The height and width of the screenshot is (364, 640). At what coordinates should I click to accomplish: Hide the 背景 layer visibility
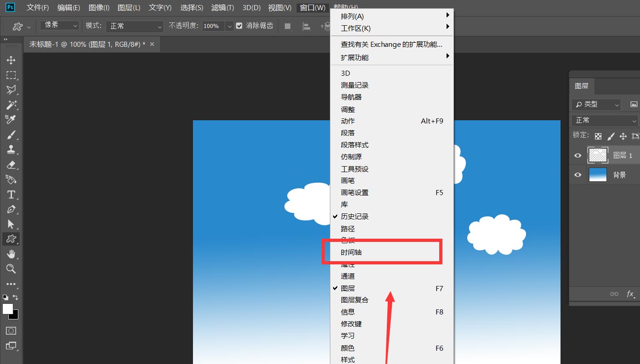coord(578,174)
